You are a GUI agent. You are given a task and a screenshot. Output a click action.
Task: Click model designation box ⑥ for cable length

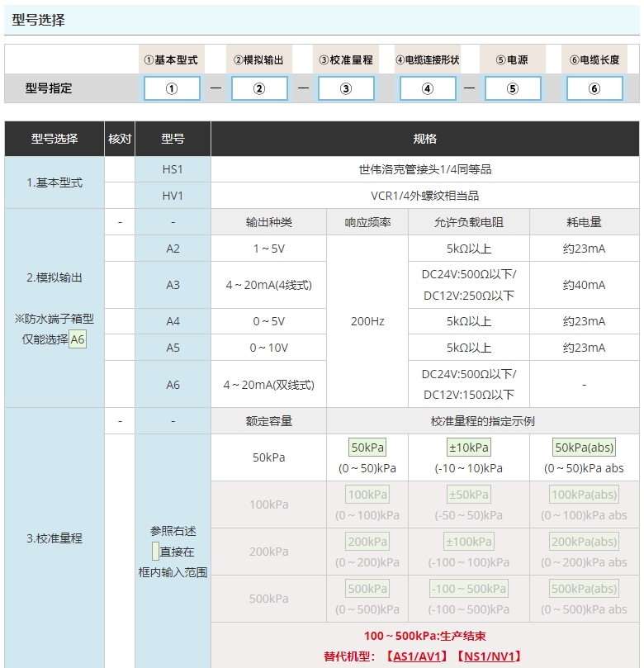click(594, 88)
